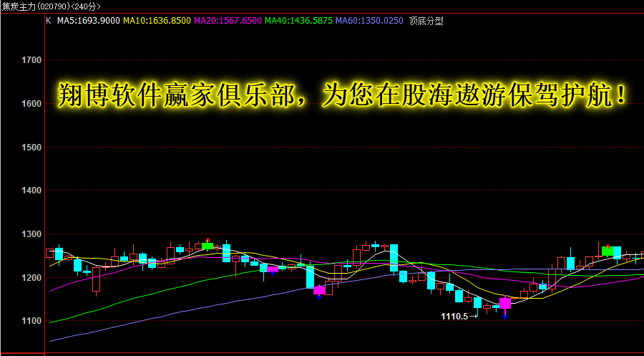Click the 1700 price axis label
The width and height of the screenshot is (644, 356).
point(31,60)
